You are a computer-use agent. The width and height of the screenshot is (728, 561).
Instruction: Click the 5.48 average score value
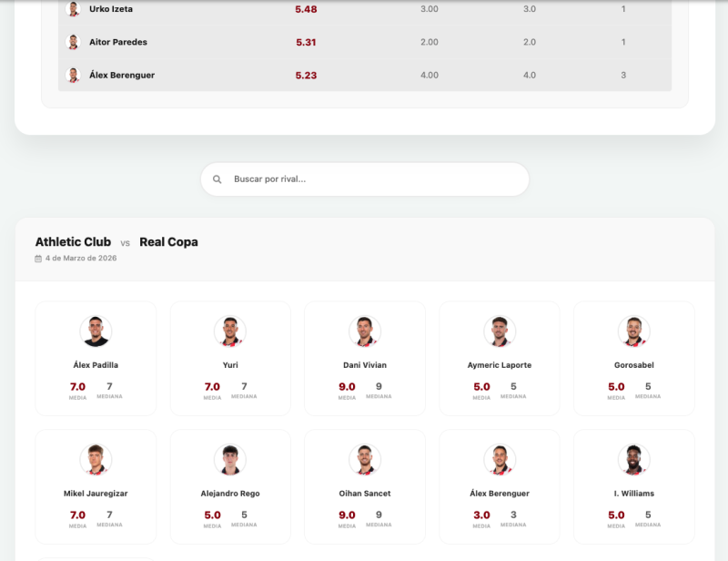(x=306, y=9)
